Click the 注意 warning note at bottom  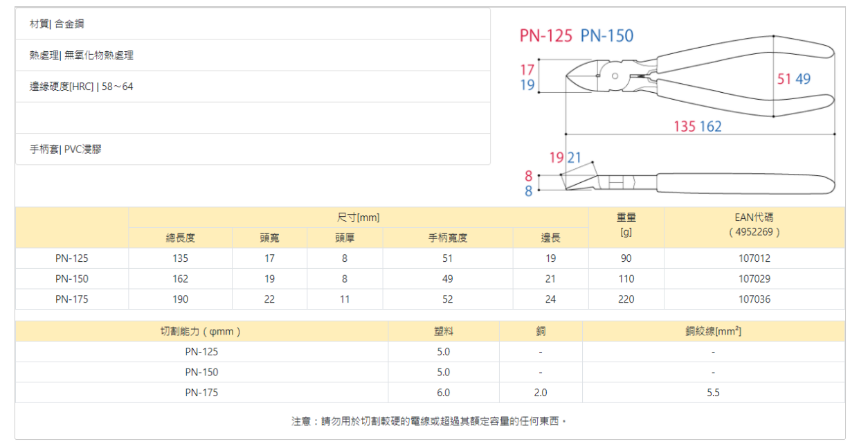click(x=429, y=421)
